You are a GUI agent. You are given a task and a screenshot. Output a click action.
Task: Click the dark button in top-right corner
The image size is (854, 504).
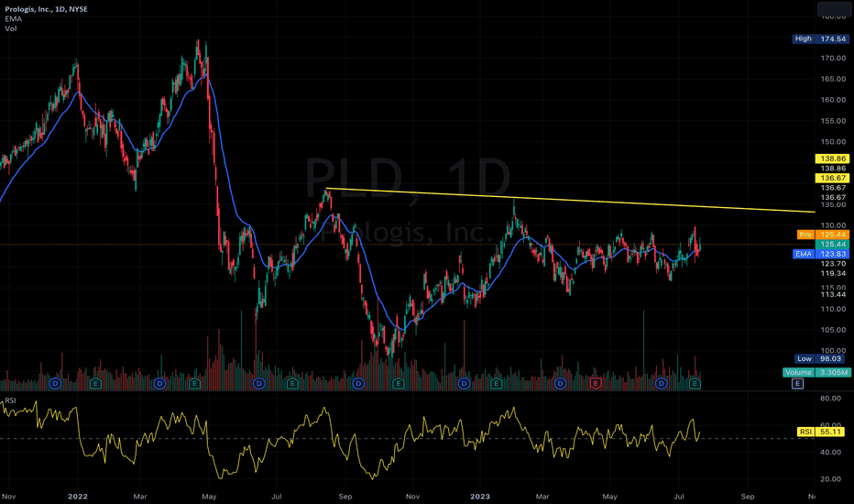coord(833,9)
